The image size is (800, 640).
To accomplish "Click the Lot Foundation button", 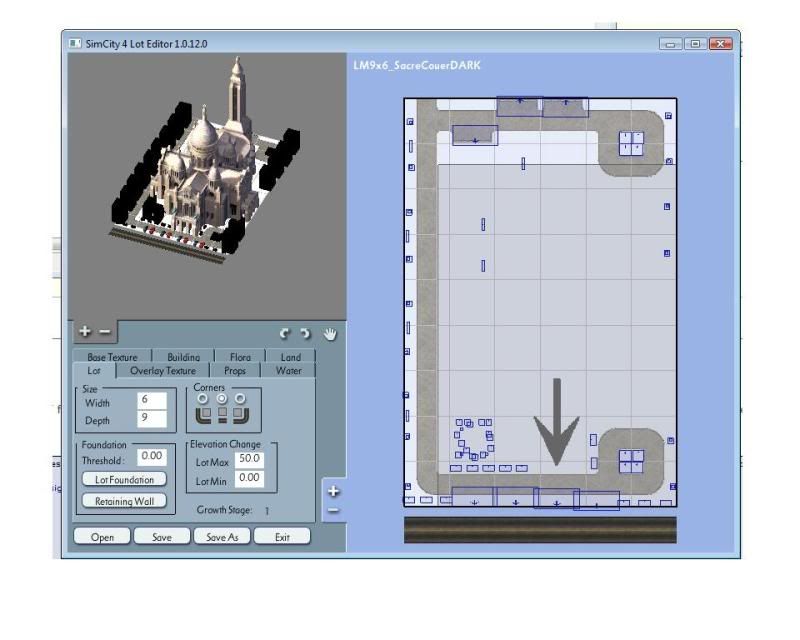I will point(124,479).
